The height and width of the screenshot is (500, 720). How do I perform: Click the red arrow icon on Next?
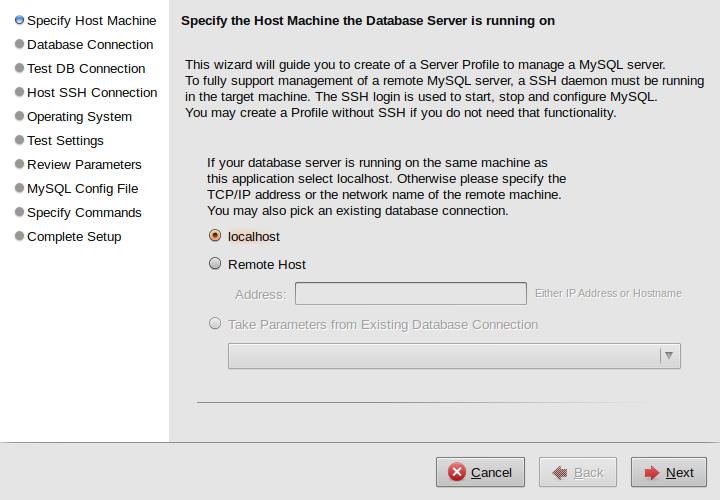[652, 472]
